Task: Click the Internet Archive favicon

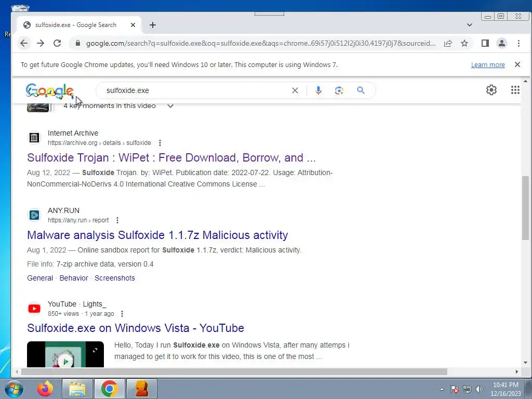Action: tap(34, 138)
